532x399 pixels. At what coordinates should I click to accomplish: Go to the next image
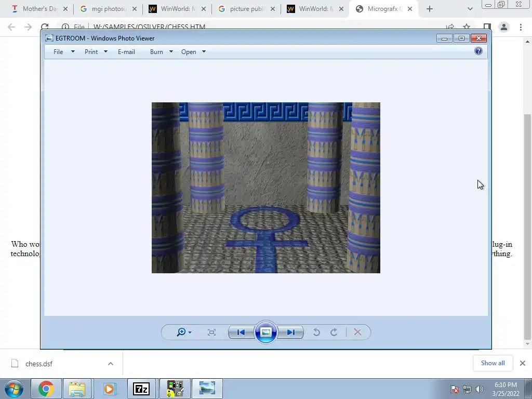click(x=291, y=332)
